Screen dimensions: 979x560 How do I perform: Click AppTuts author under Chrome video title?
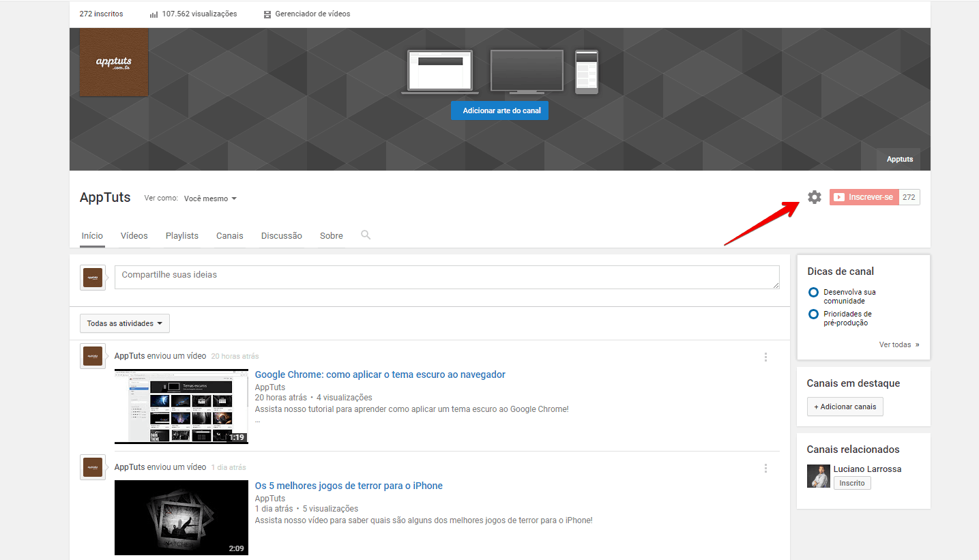[270, 387]
